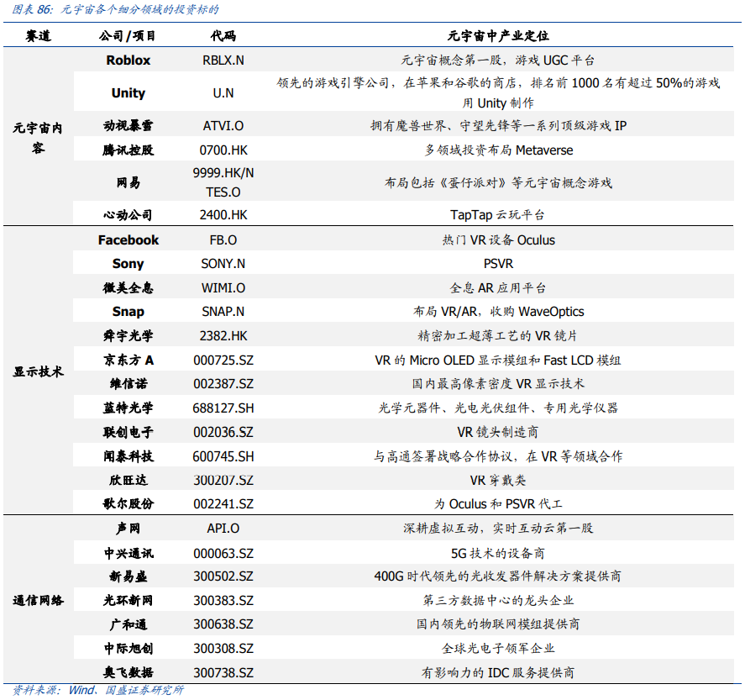Click the 维信诺 company name
This screenshot has width=745, height=700.
(x=128, y=383)
